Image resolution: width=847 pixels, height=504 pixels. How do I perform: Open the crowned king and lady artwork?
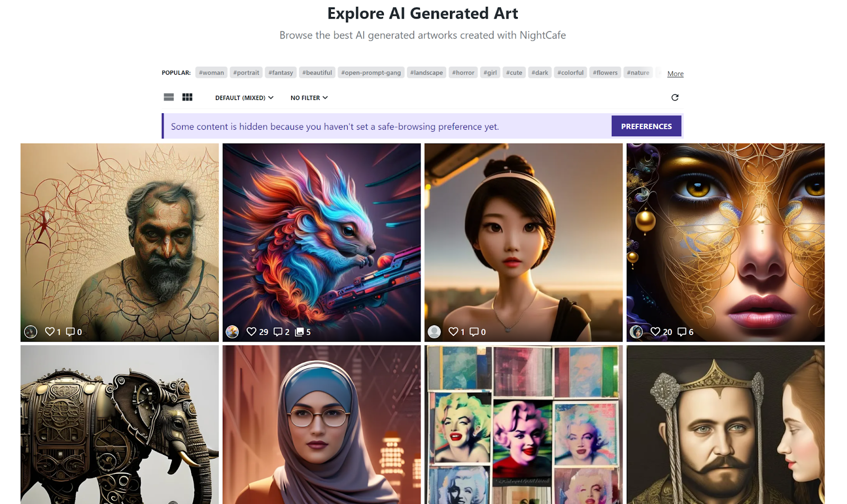(x=726, y=425)
